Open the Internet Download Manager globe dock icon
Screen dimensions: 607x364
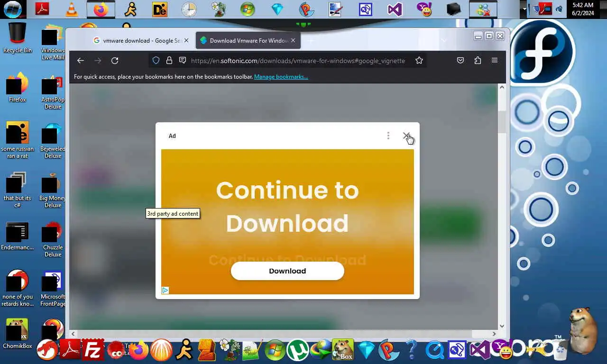[x=321, y=350]
